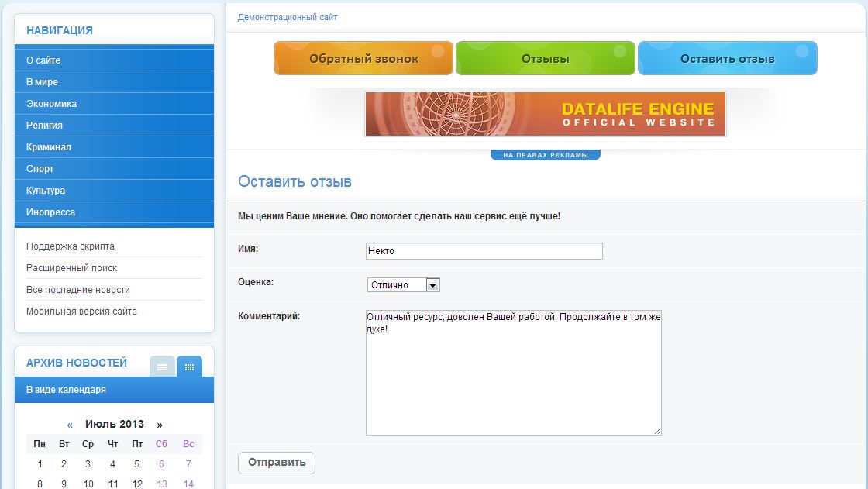Go to next month in calendar
868x489 pixels.
click(x=160, y=425)
